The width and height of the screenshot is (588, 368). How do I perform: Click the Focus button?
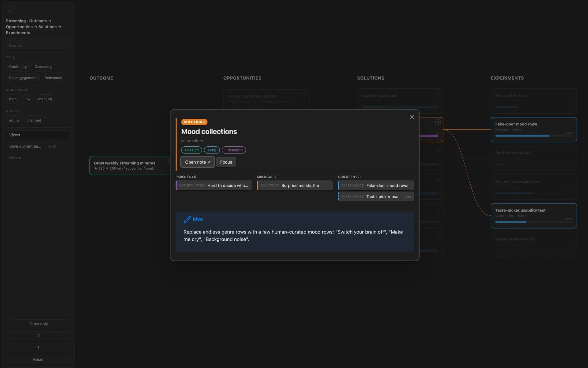[x=226, y=162]
